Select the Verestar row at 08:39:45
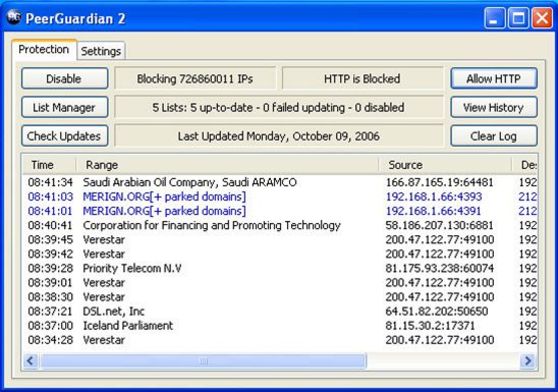Viewport: 558px width, 392px height. pos(280,240)
